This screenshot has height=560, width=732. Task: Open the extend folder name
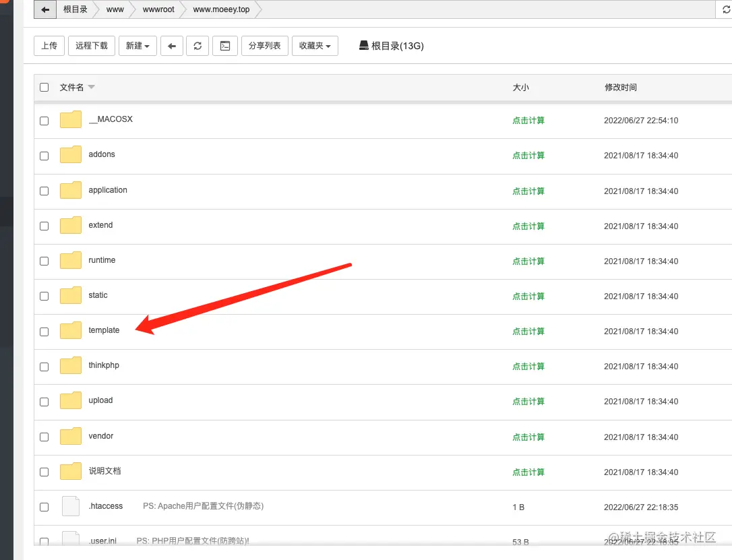100,225
